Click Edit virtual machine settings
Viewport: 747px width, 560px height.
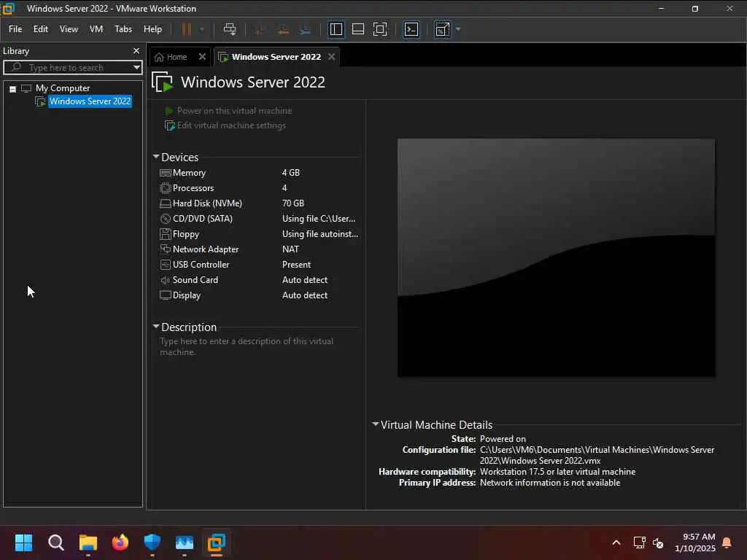pyautogui.click(x=231, y=125)
